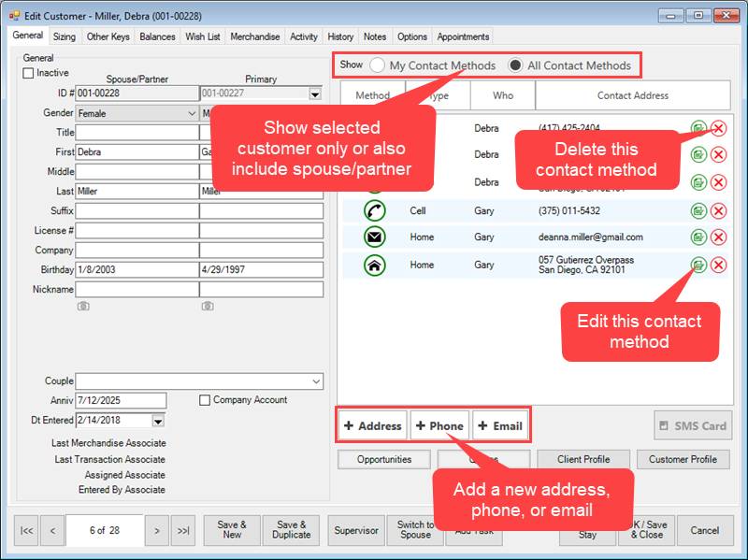Viewport: 748px width, 560px height.
Task: Edit Gary's Cell phone contact entry
Action: (698, 211)
